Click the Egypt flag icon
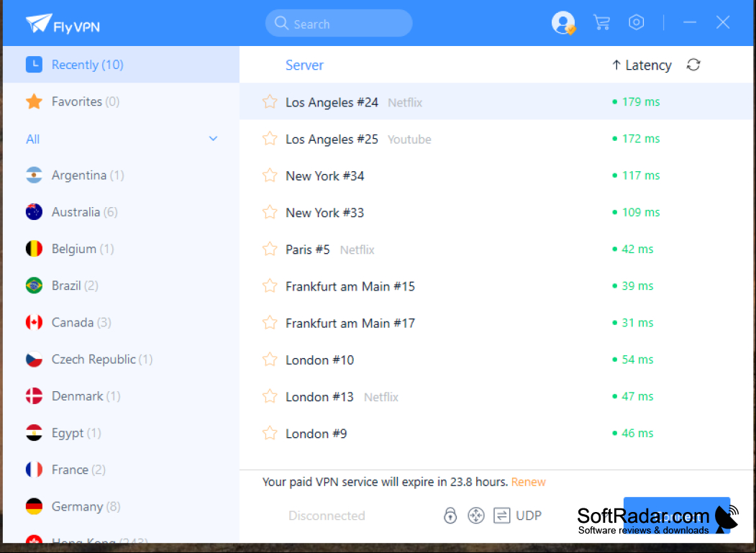 (35, 433)
